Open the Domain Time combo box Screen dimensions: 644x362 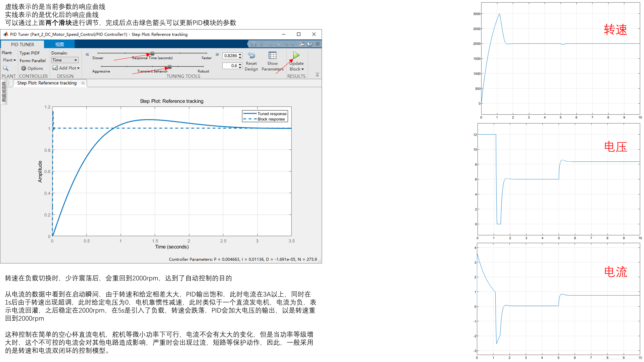pos(65,60)
